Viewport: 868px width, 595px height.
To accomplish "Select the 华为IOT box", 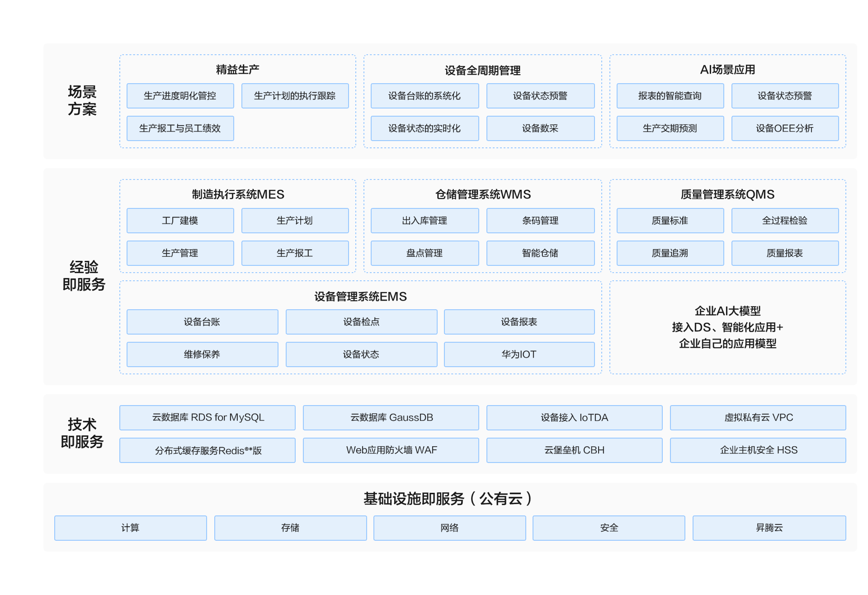I will point(519,354).
